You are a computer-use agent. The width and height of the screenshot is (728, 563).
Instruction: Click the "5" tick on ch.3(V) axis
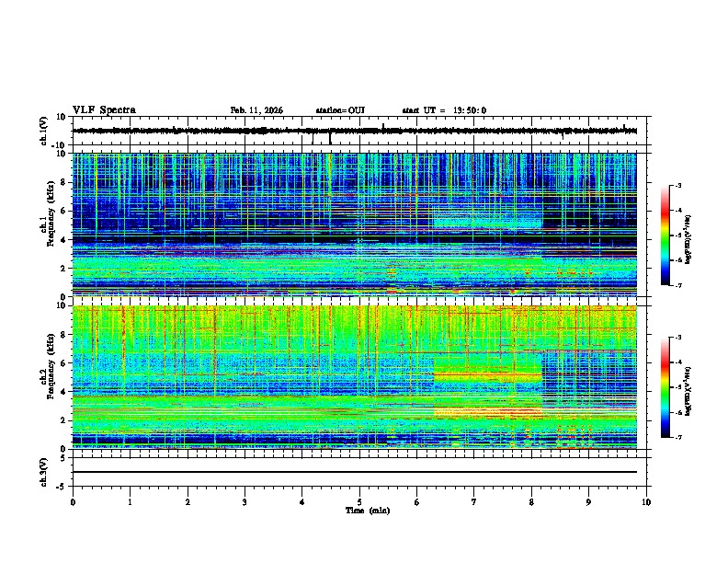click(64, 458)
